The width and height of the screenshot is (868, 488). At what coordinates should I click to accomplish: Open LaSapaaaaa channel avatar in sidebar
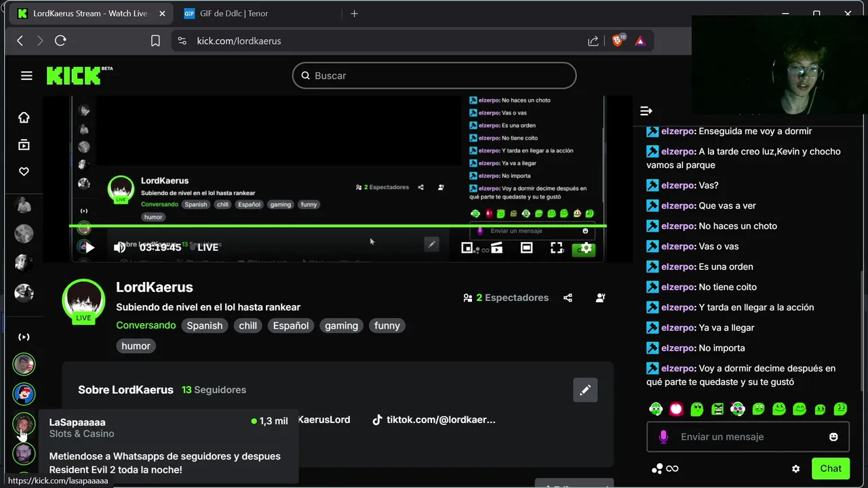click(24, 424)
